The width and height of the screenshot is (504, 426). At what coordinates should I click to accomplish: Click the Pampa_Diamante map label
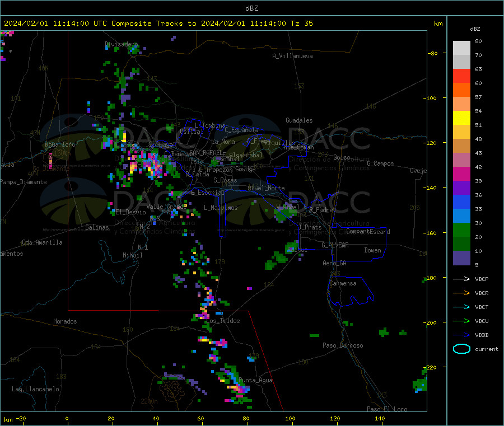pyautogui.click(x=24, y=182)
